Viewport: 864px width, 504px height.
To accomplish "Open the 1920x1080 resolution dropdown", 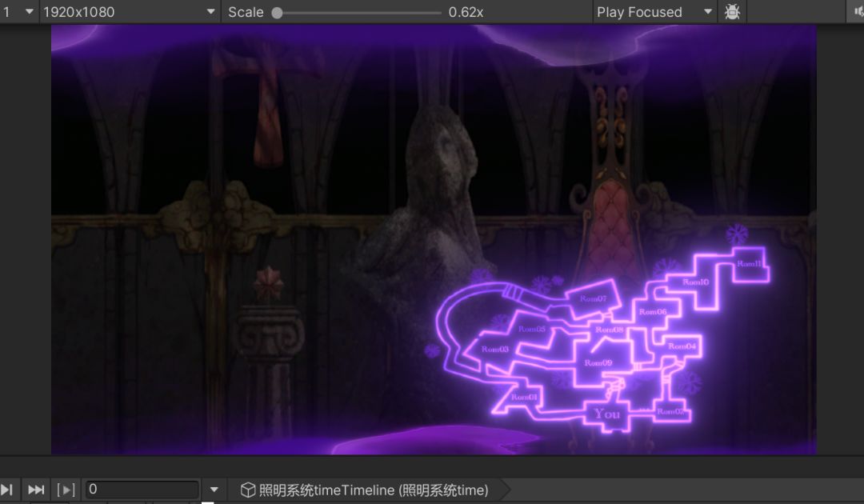I will (130, 11).
